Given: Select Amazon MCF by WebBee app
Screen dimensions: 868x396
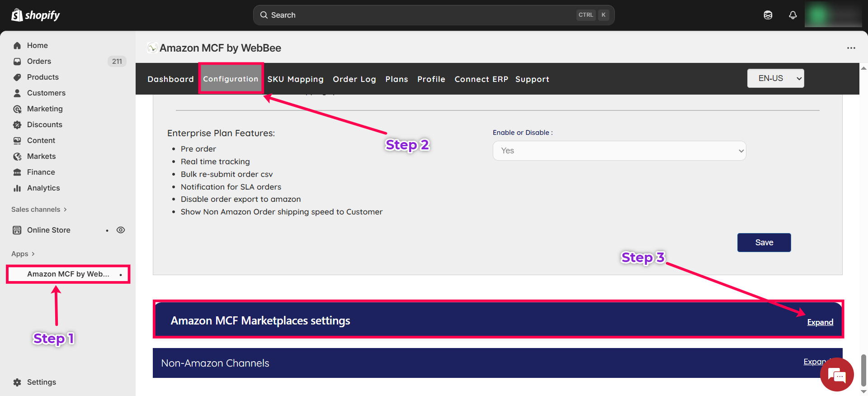Looking at the screenshot, I should (68, 274).
